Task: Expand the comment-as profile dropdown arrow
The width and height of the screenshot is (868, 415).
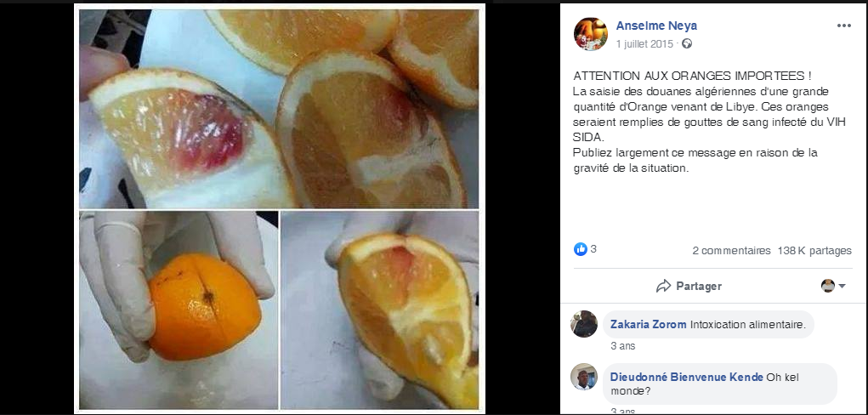Action: pyautogui.click(x=842, y=286)
